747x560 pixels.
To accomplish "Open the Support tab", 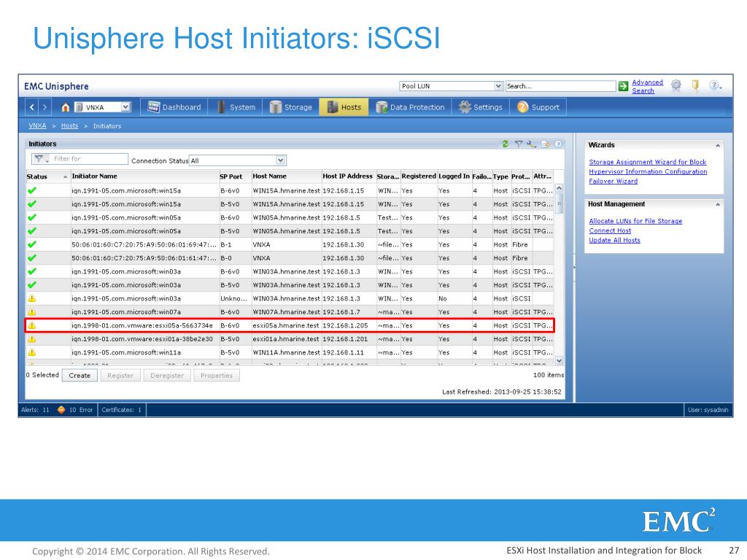I will [x=538, y=107].
